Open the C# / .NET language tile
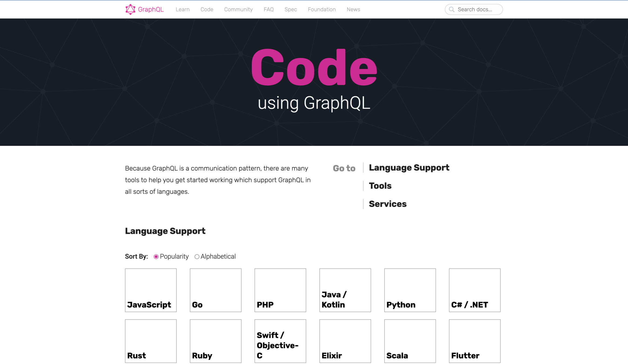Screen dimensions: 628x364 pyautogui.click(x=475, y=290)
